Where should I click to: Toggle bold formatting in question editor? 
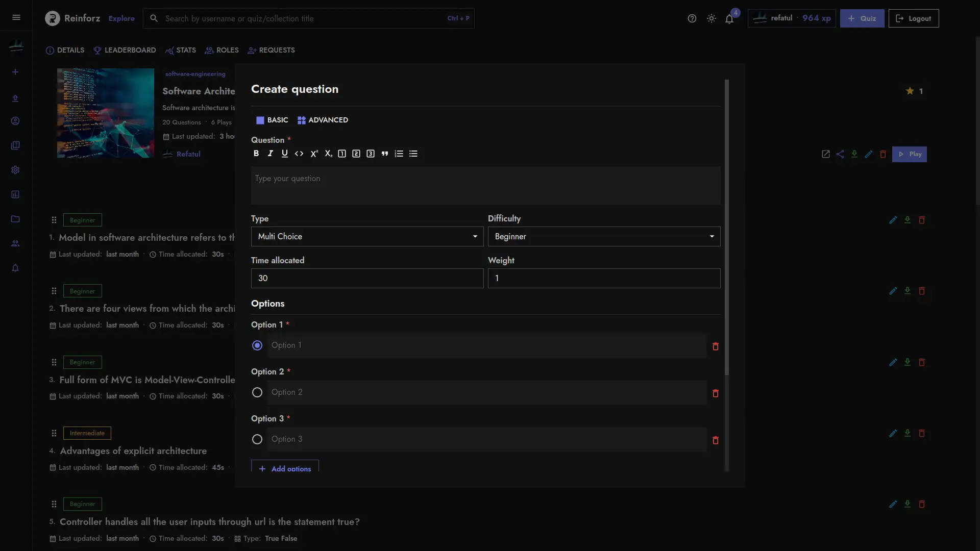(256, 154)
